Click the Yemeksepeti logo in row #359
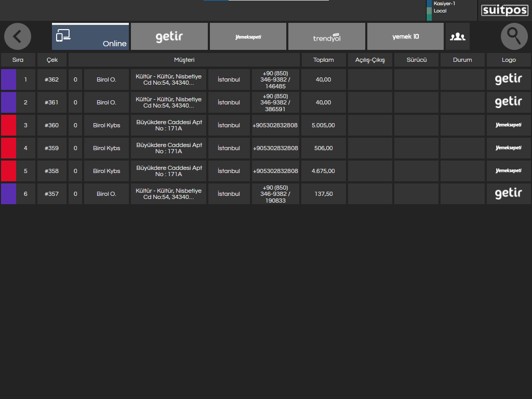 coord(508,148)
